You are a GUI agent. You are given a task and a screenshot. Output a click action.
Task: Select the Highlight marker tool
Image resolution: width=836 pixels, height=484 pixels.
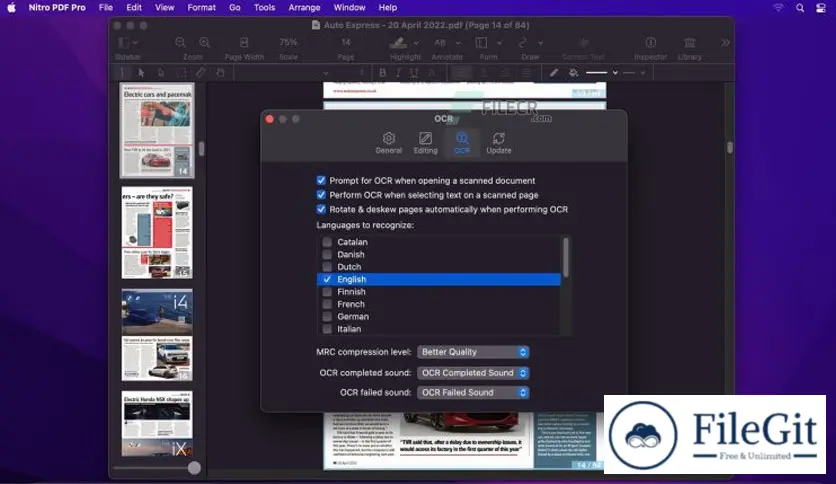tap(398, 43)
